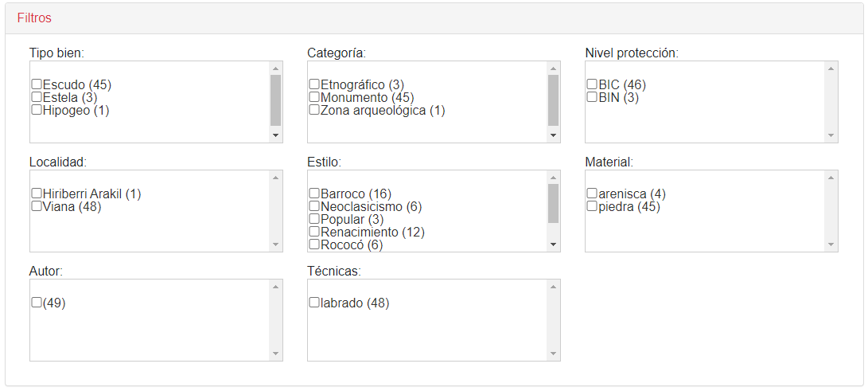Tick the arenisca (4) material checkbox

[x=592, y=194]
